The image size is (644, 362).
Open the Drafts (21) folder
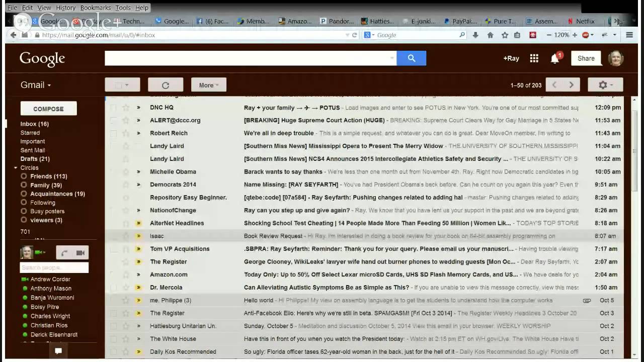(x=35, y=159)
